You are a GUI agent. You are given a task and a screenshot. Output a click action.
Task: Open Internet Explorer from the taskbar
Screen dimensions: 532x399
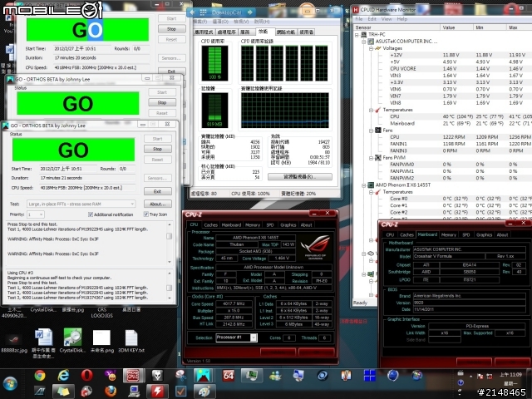(63, 376)
